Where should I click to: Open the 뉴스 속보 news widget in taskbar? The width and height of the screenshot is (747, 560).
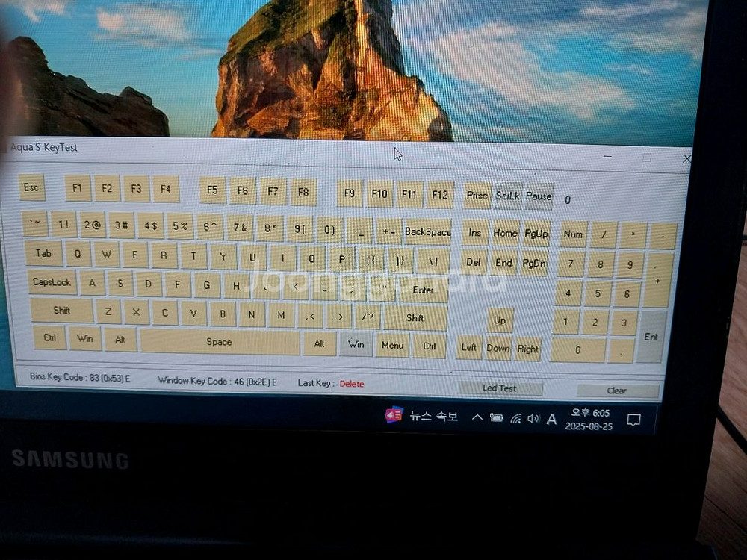[421, 416]
